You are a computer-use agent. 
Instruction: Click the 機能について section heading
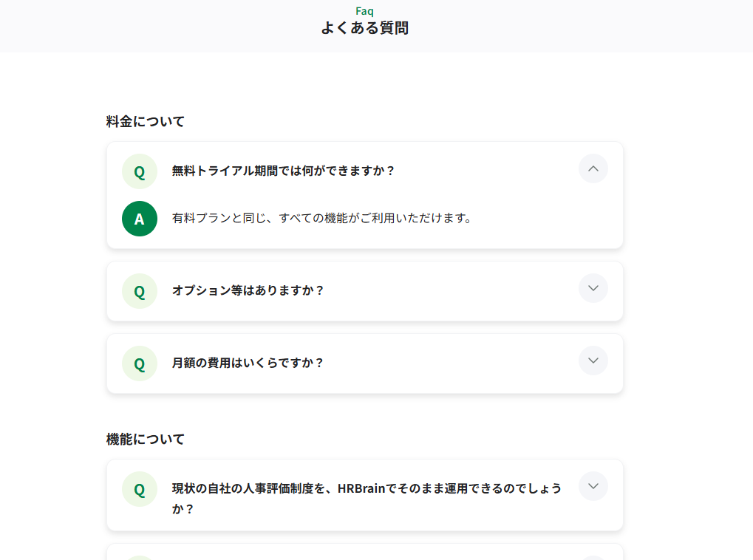click(x=145, y=439)
